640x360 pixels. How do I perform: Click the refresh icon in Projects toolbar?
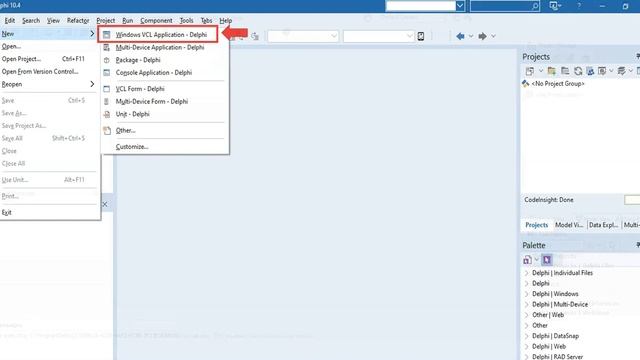578,71
